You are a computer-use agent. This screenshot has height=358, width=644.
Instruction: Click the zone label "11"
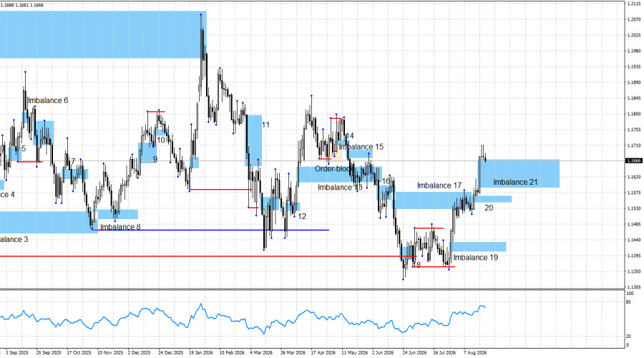pyautogui.click(x=265, y=125)
